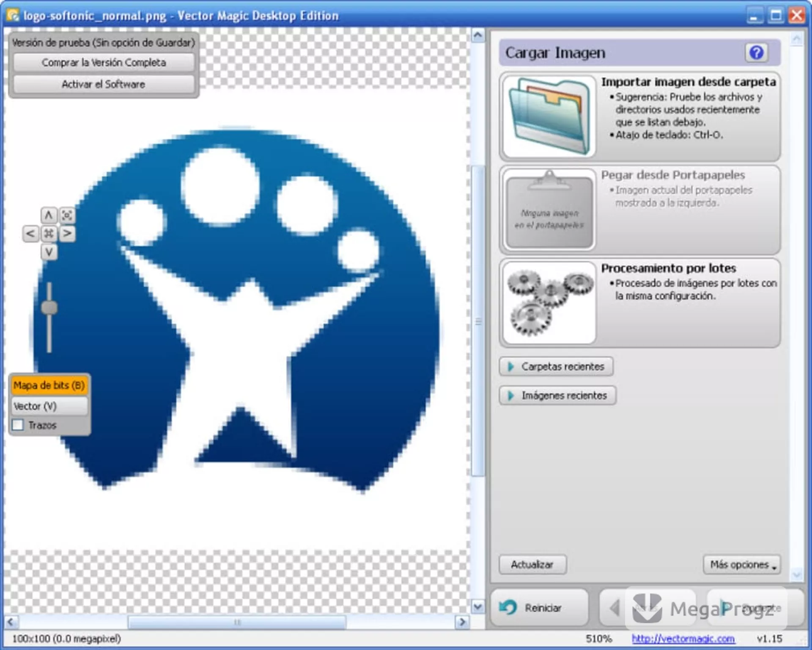812x650 pixels.
Task: Click the horizontal scrollbar left arrow
Action: 11,622
